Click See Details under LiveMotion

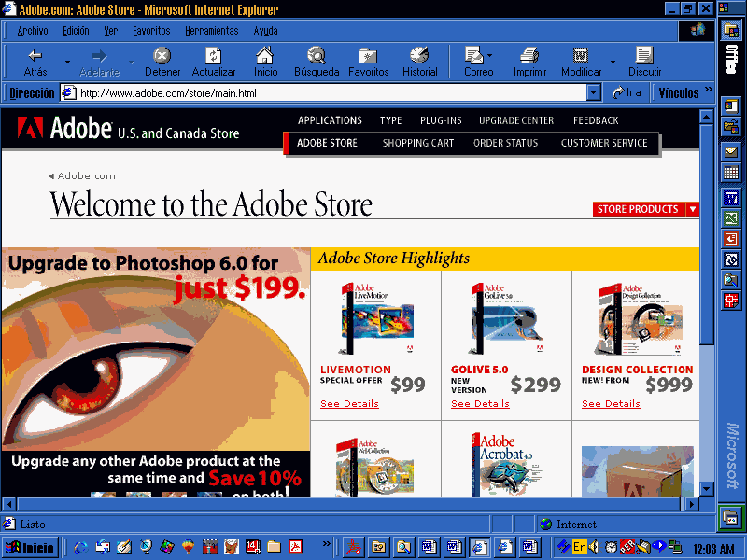[x=349, y=404]
